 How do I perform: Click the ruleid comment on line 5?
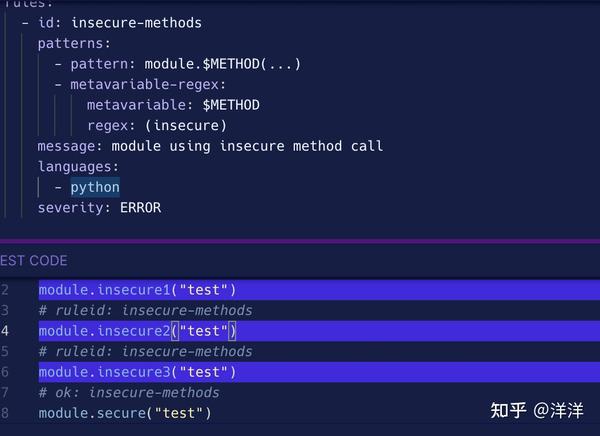[x=145, y=352]
